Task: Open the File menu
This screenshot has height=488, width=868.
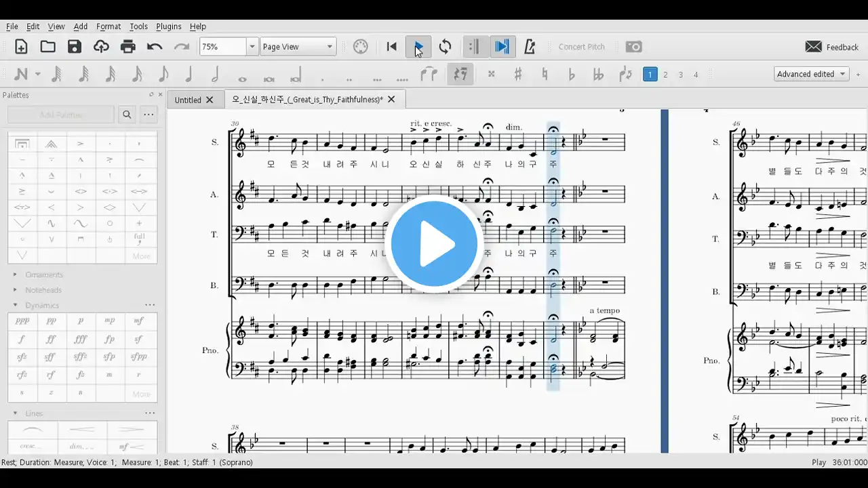Action: [12, 26]
